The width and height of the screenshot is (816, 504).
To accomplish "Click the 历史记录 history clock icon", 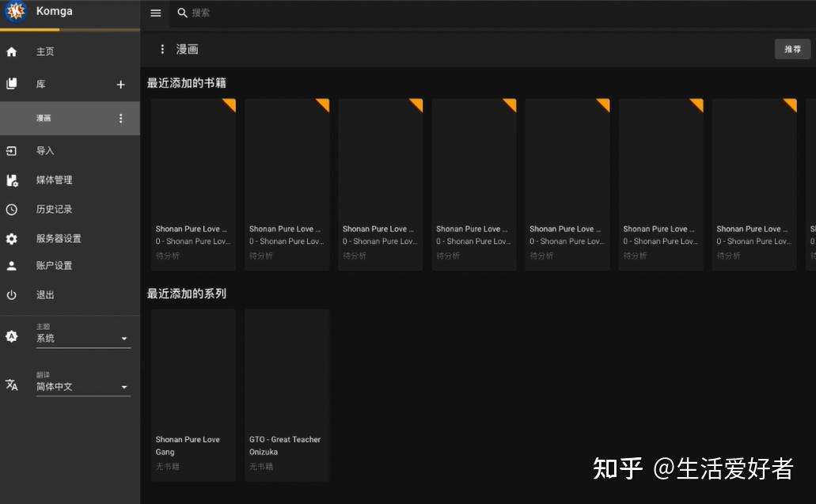I will 11,209.
